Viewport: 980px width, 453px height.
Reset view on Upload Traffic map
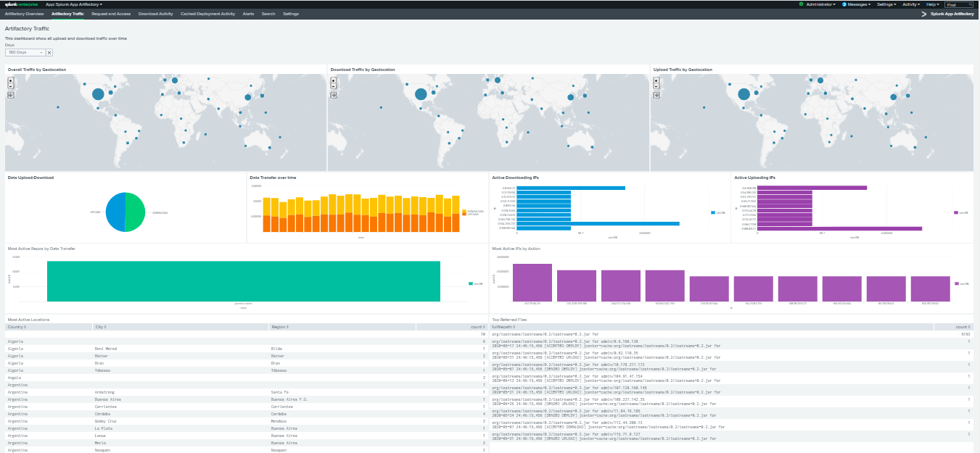coord(656,94)
